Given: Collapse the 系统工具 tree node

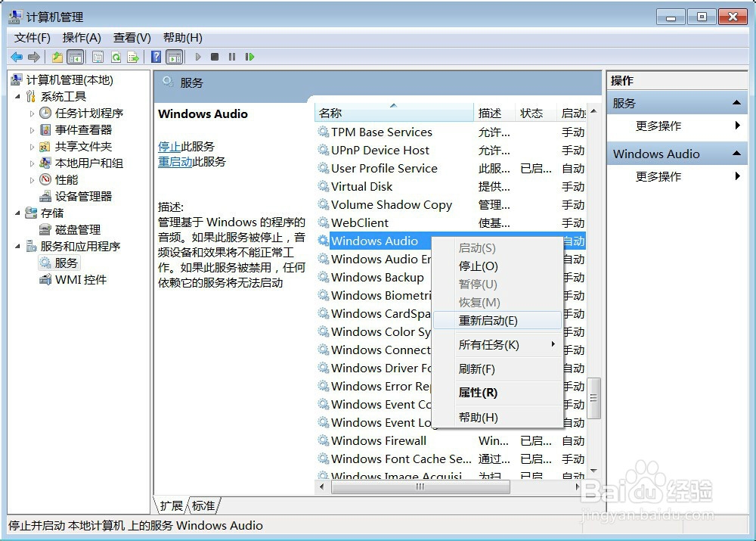Looking at the screenshot, I should [17, 97].
